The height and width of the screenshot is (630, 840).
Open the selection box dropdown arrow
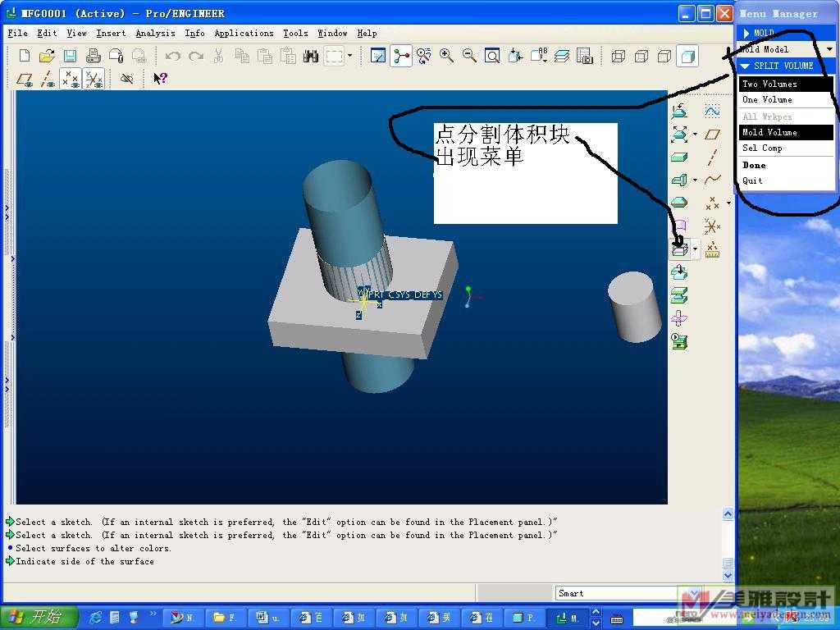349,56
